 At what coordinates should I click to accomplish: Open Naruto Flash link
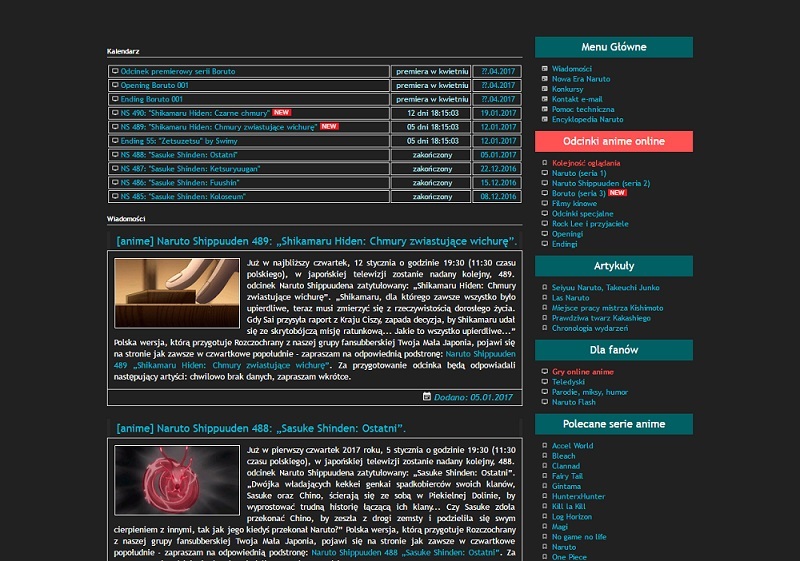pos(573,402)
